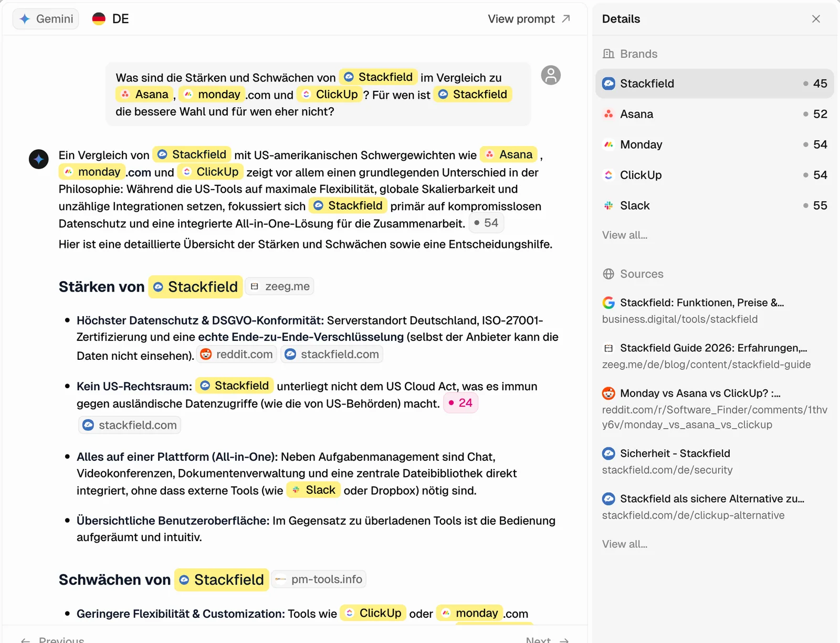The image size is (840, 643).
Task: Click the ClickUp tag in the answer's second line
Action: (211, 172)
